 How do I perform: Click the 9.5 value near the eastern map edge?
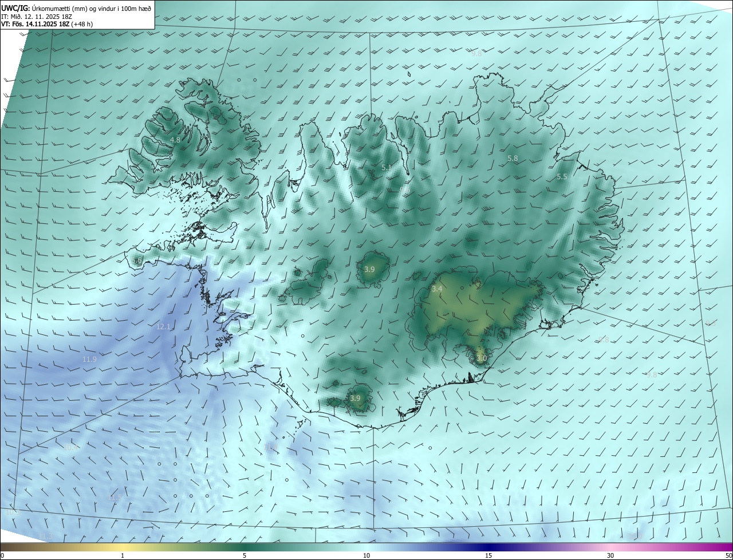pos(710,324)
